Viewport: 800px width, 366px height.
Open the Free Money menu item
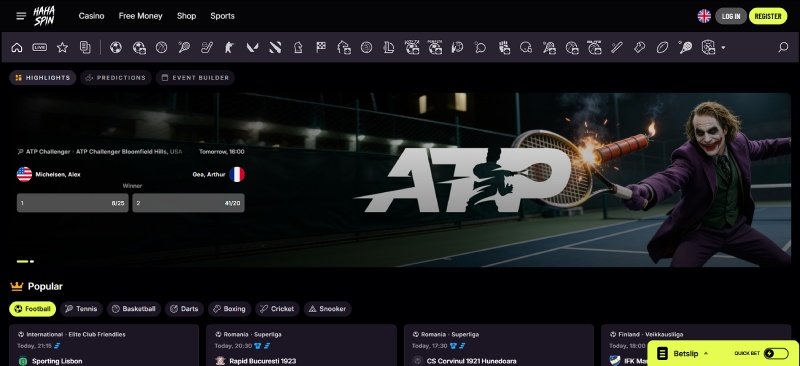pyautogui.click(x=140, y=16)
